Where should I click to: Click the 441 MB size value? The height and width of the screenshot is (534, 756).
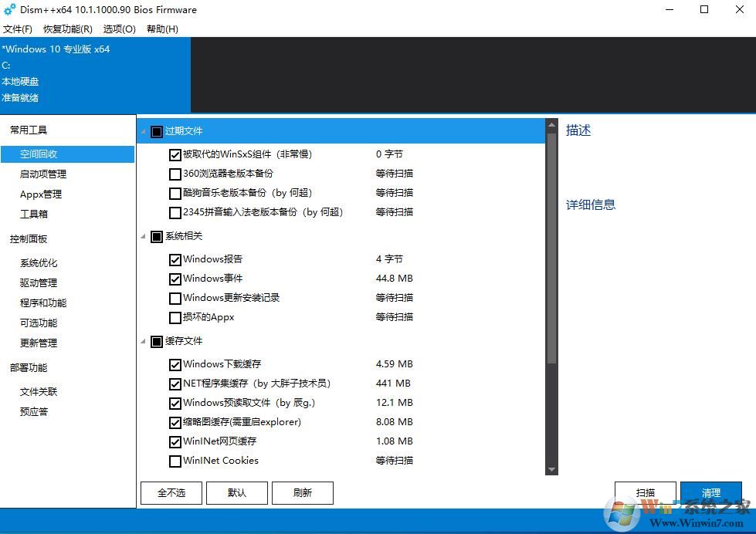393,384
